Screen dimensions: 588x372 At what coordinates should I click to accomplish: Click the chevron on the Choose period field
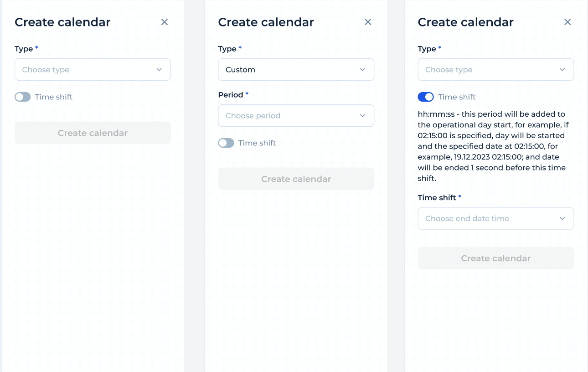coord(362,115)
